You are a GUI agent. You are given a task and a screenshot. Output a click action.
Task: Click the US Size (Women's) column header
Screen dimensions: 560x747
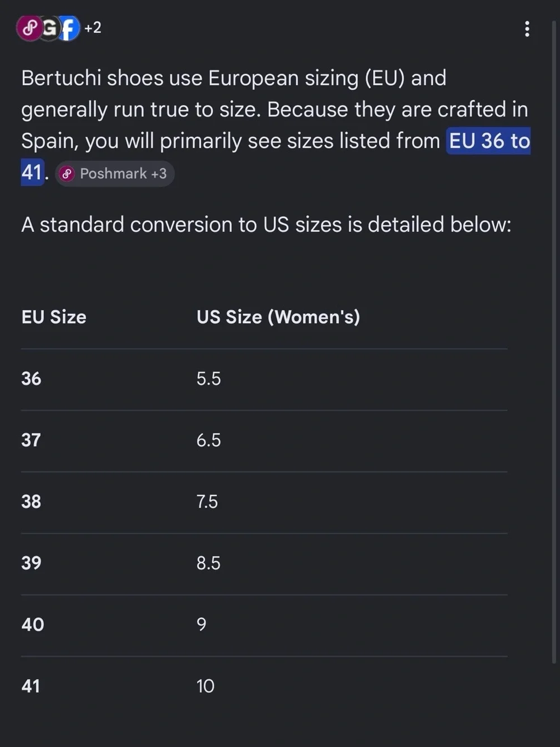coord(278,317)
